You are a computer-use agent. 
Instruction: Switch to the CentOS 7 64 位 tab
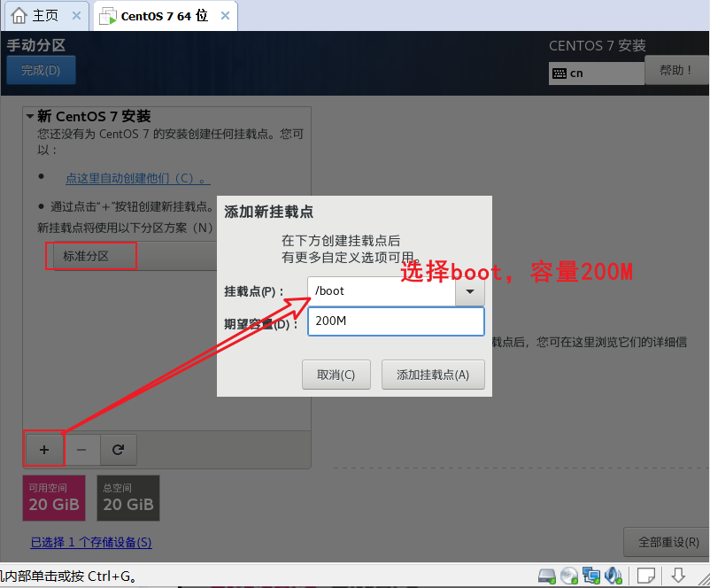click(x=165, y=16)
